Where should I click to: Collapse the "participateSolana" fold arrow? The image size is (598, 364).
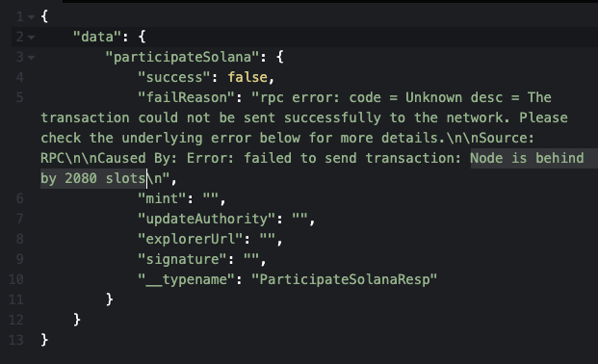[x=31, y=58]
